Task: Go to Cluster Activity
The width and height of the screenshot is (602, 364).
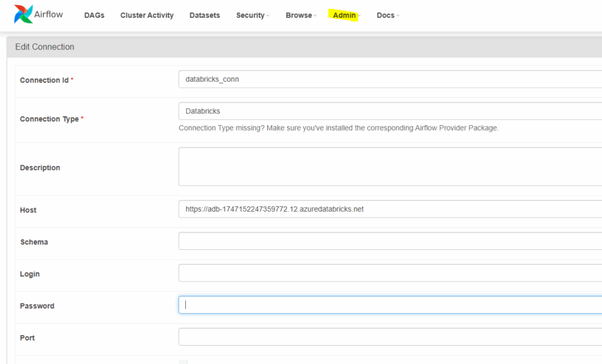Action: pos(147,15)
